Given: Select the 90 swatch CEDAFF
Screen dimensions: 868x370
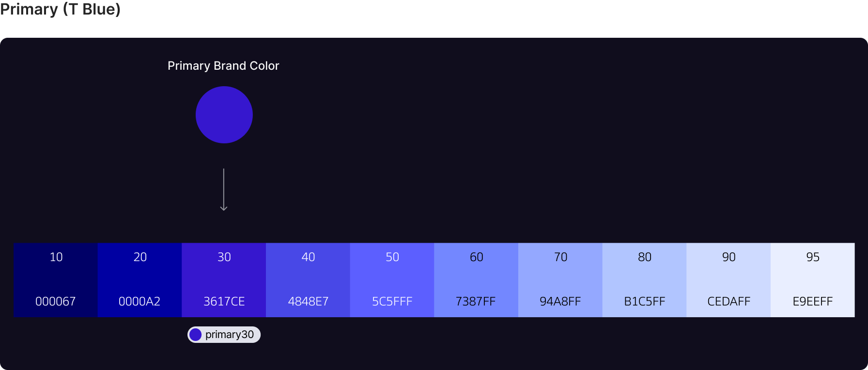Looking at the screenshot, I should [x=728, y=280].
